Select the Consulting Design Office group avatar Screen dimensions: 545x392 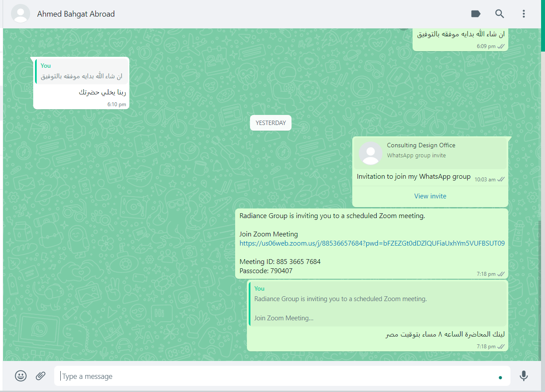click(371, 153)
